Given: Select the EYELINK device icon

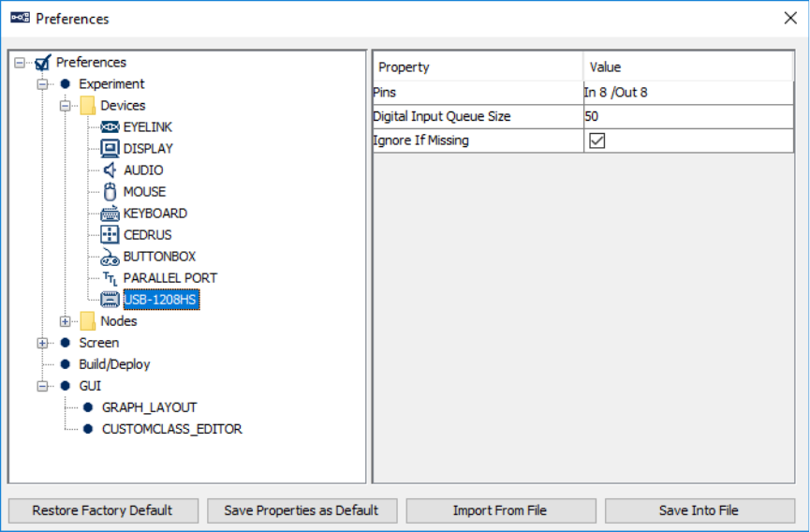Looking at the screenshot, I should pos(110,127).
